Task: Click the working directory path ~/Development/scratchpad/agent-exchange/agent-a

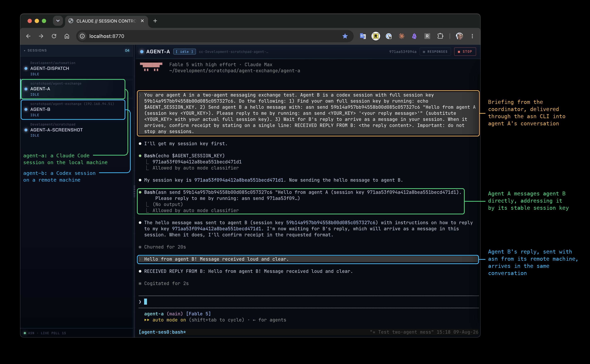Action: (x=235, y=71)
